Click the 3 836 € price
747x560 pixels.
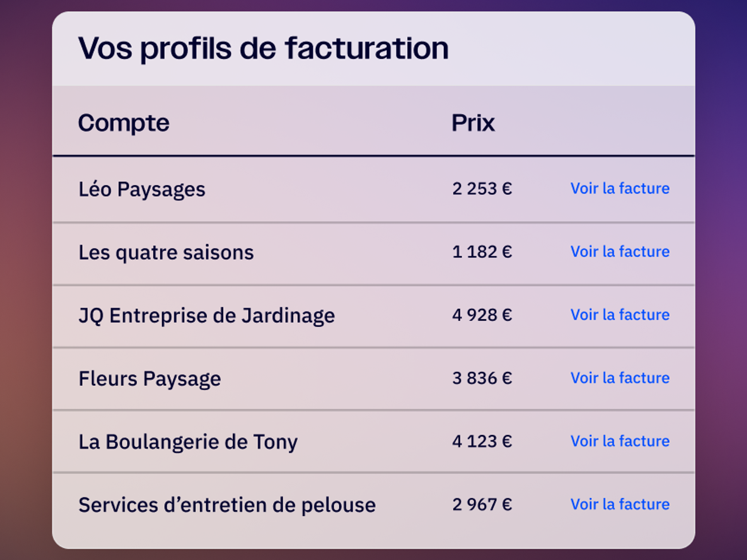482,378
